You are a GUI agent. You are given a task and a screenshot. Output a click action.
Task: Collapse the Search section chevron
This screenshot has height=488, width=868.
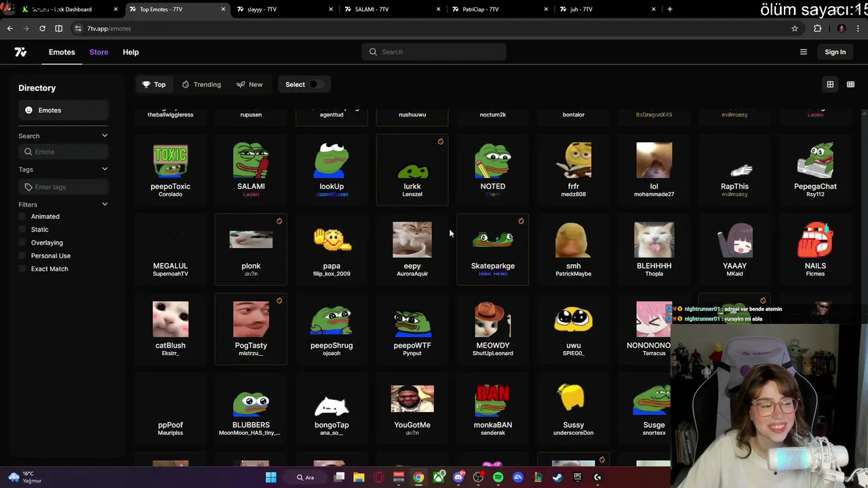tap(104, 136)
